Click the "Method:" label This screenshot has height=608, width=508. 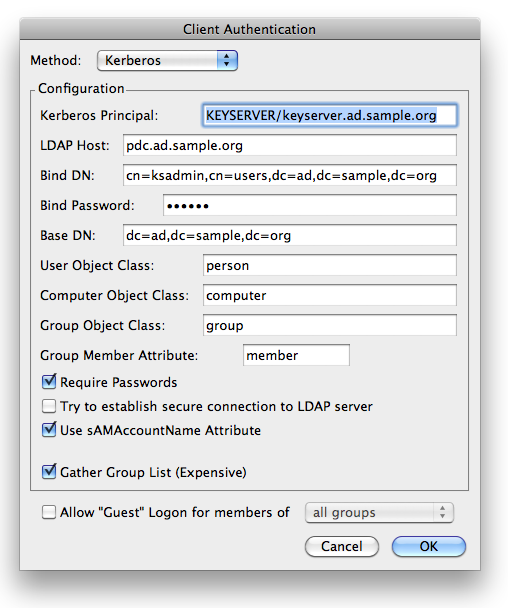point(56,60)
